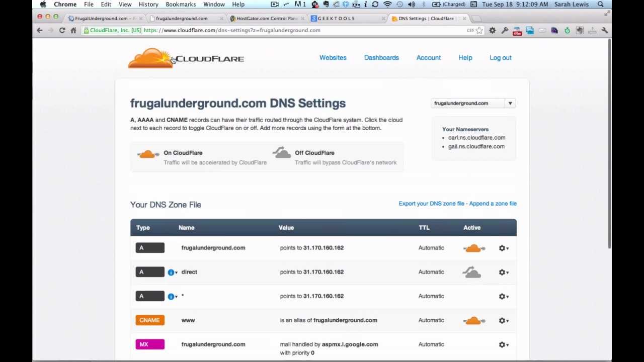
Task: Switch to the frugalunderground.com second tab
Action: (x=185, y=19)
